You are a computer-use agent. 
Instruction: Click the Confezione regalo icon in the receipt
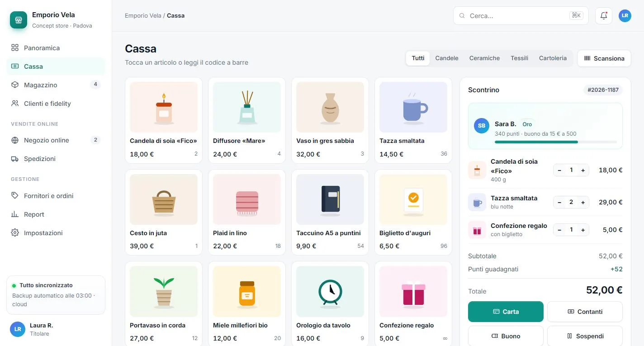(x=477, y=230)
